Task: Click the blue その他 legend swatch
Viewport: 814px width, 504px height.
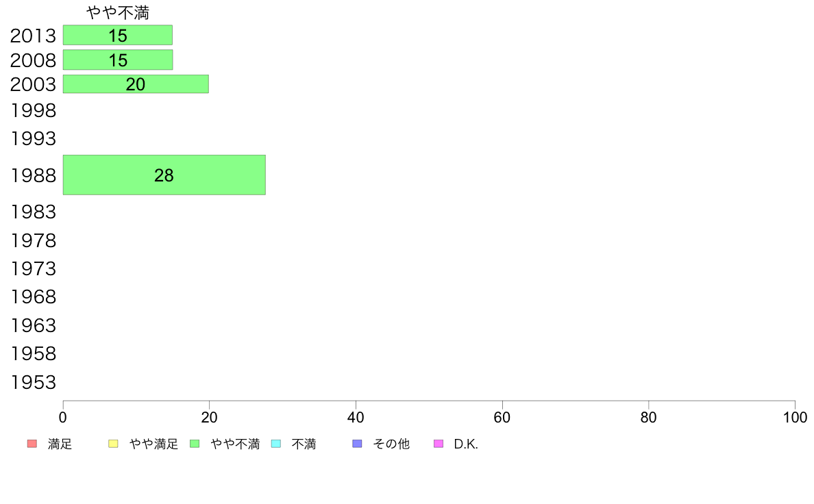Action: [x=357, y=444]
